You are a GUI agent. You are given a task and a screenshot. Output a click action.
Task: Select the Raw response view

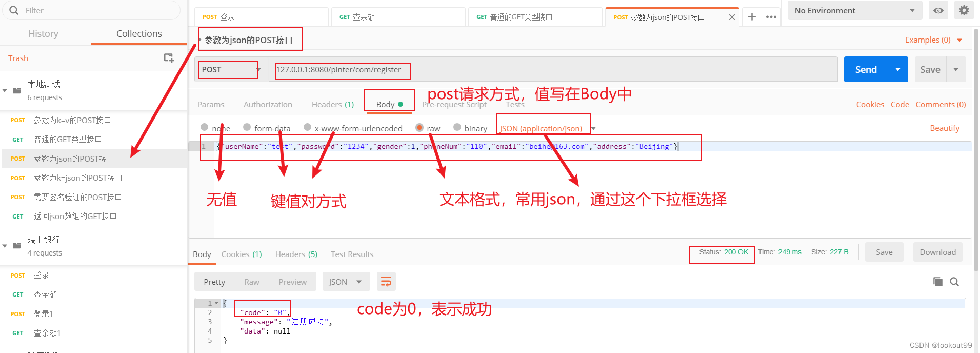[x=252, y=282]
